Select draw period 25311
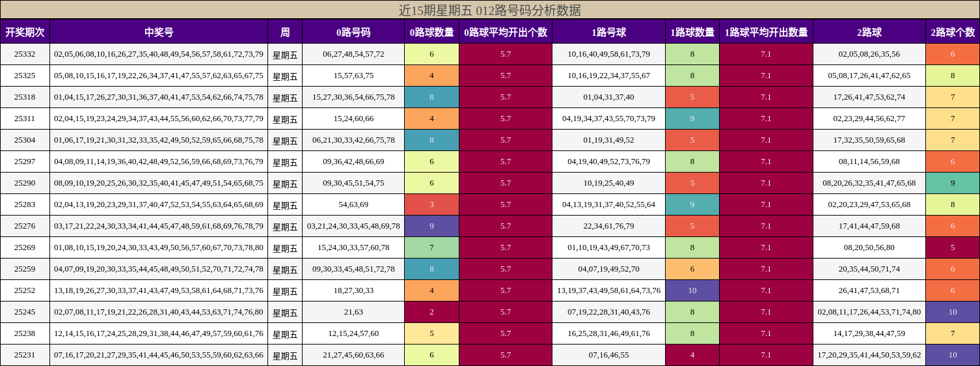This screenshot has height=366, width=980. 25,119
